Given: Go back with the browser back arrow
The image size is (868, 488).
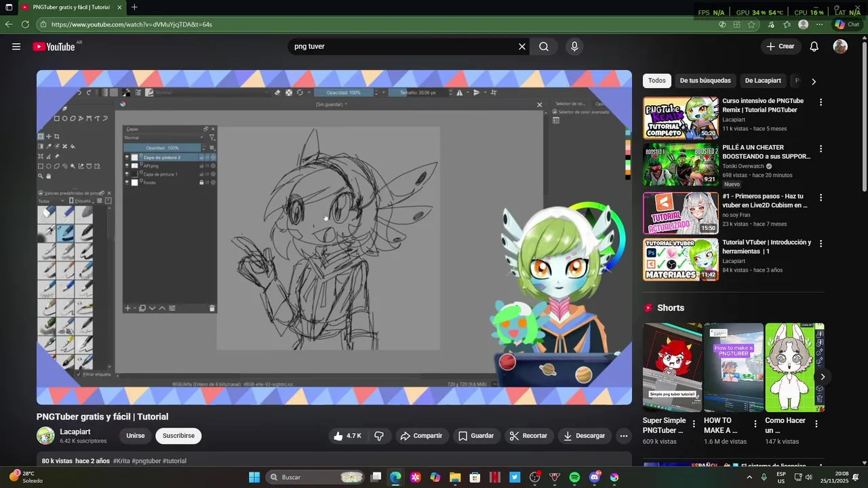Looking at the screenshot, I should (x=9, y=24).
